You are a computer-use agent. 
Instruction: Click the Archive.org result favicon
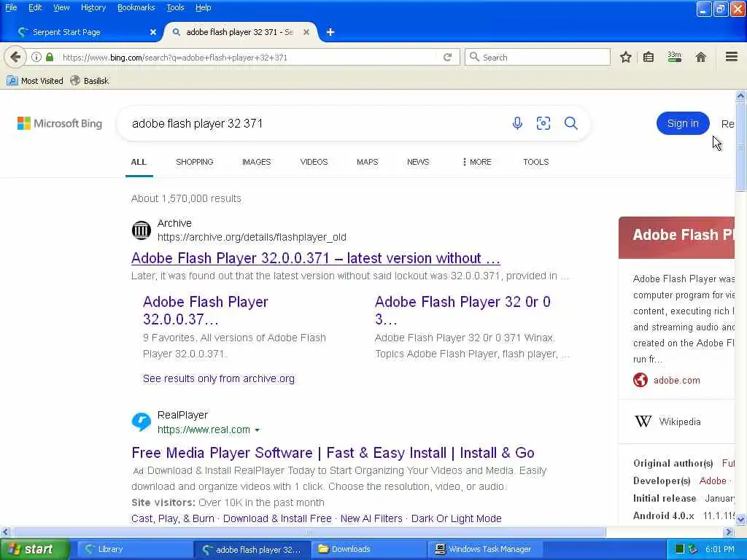coord(141,230)
